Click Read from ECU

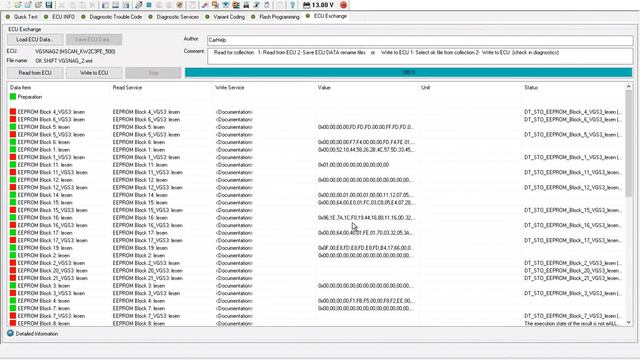point(35,73)
